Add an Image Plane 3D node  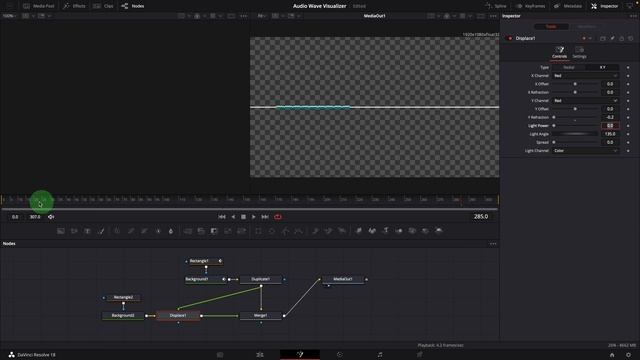pos(359,231)
